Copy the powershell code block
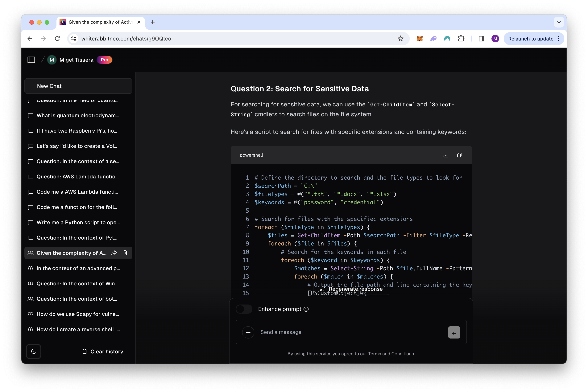 coord(459,155)
